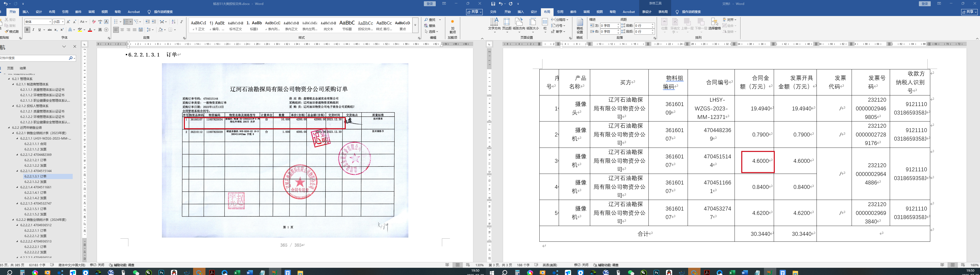Open the 行号 line numbers dropdown

coord(558,26)
